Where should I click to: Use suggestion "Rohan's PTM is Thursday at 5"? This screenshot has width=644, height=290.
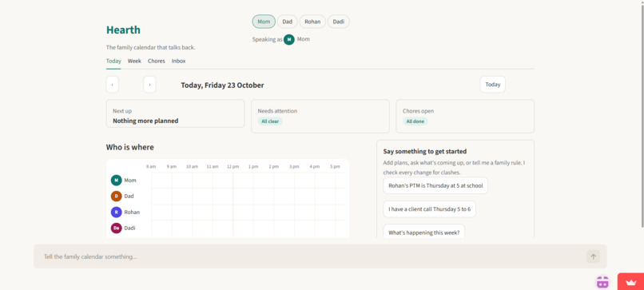(x=435, y=185)
